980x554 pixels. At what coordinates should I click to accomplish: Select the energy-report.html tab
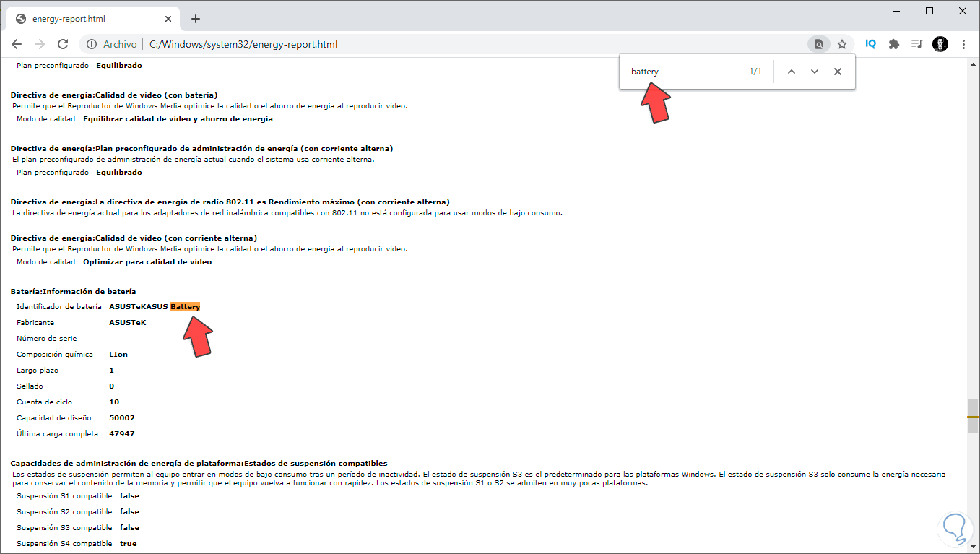(93, 19)
